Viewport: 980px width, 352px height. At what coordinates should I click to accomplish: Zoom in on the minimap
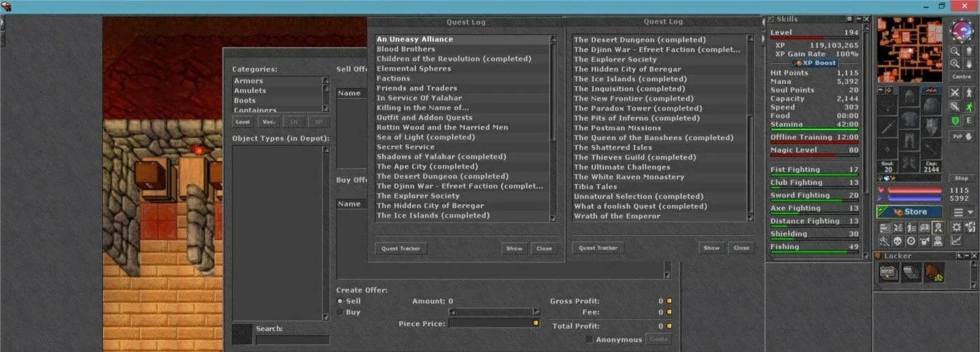955,63
